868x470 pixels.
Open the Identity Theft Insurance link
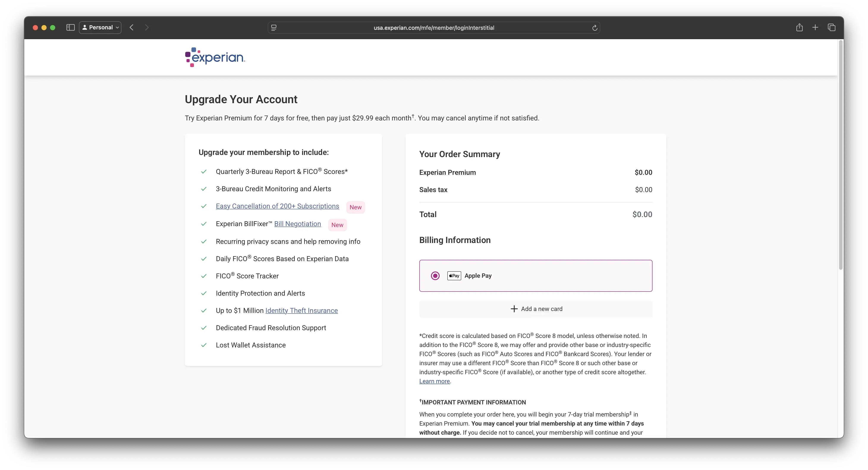(302, 311)
